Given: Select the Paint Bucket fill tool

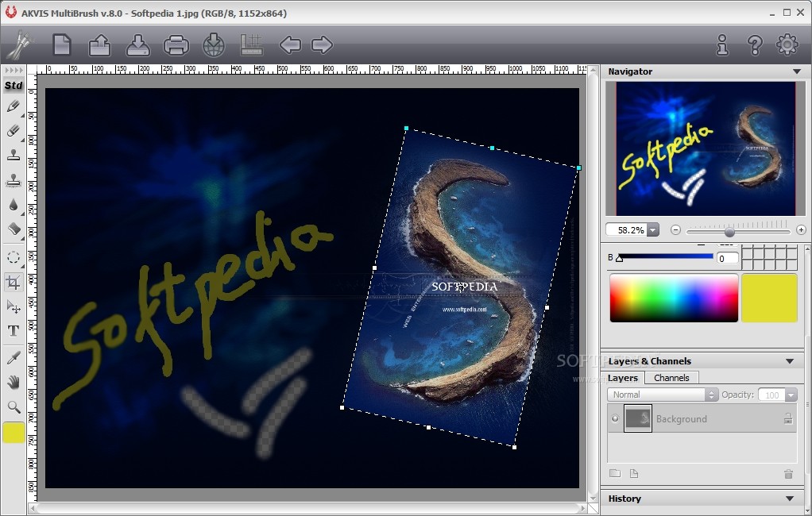Looking at the screenshot, I should pyautogui.click(x=14, y=229).
